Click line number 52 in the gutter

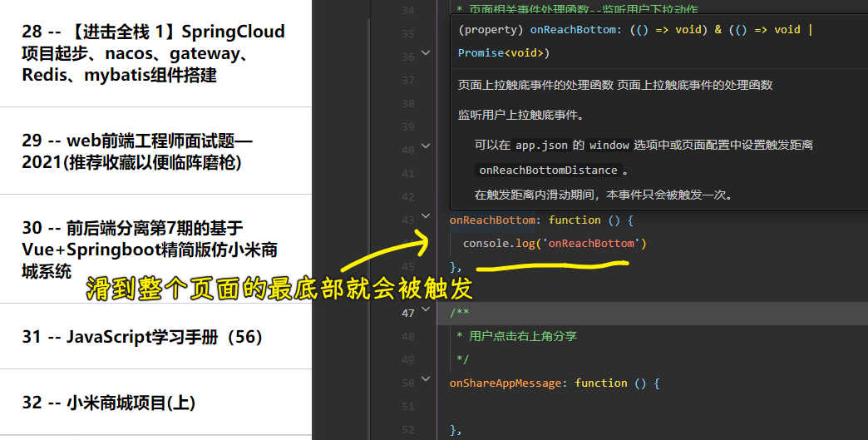coord(408,429)
